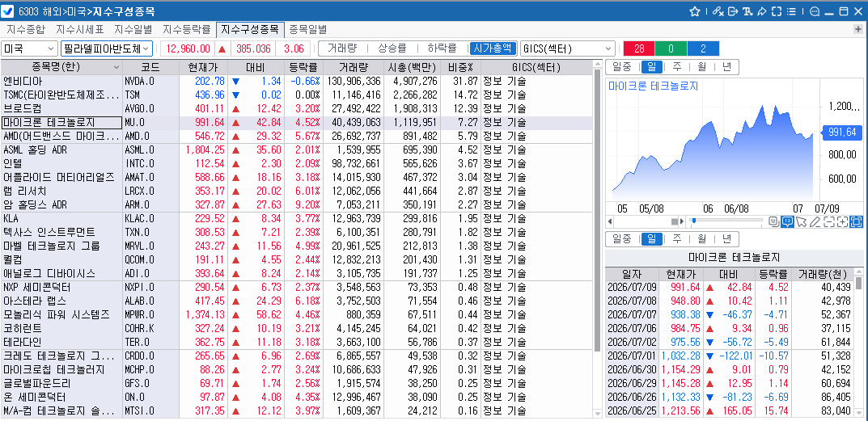Switch to the 지수시세표 tab
This screenshot has height=421, width=868.
point(79,29)
